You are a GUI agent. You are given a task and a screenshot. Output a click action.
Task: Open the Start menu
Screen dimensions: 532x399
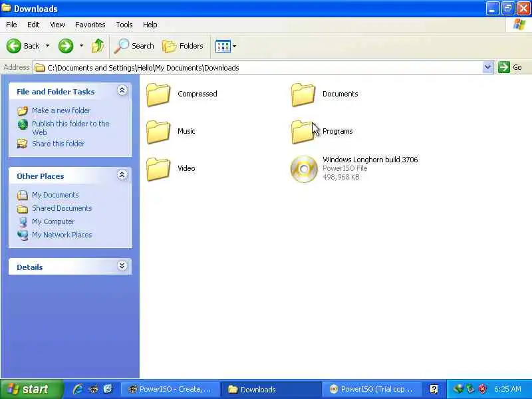tap(31, 389)
